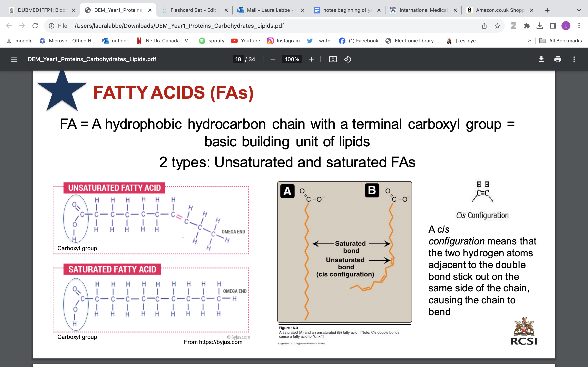Open Chrome downloads from the toolbar
Screen dimensions: 588x367
click(x=540, y=25)
